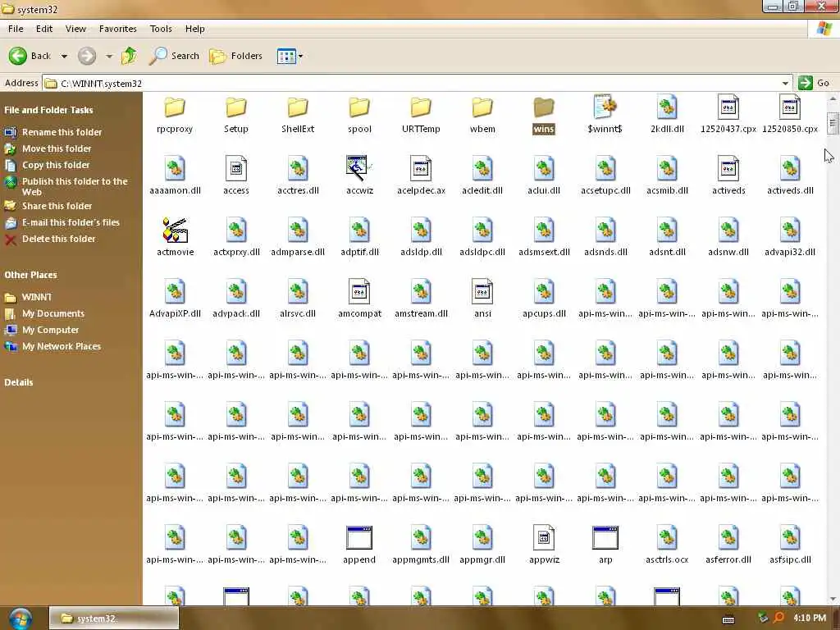Click the AdvapiXP.dll file name
Screen dimensions: 840x630
pos(176,314)
